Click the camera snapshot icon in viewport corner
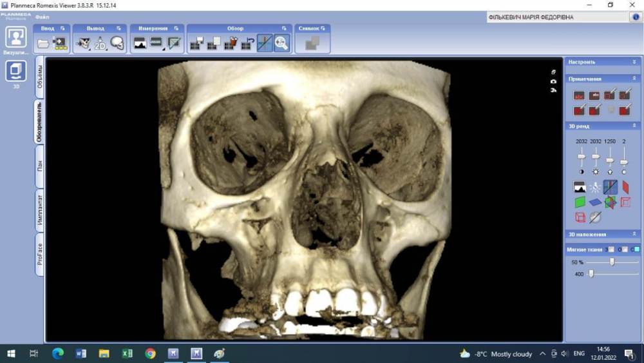This screenshot has width=644, height=363. 553,81
